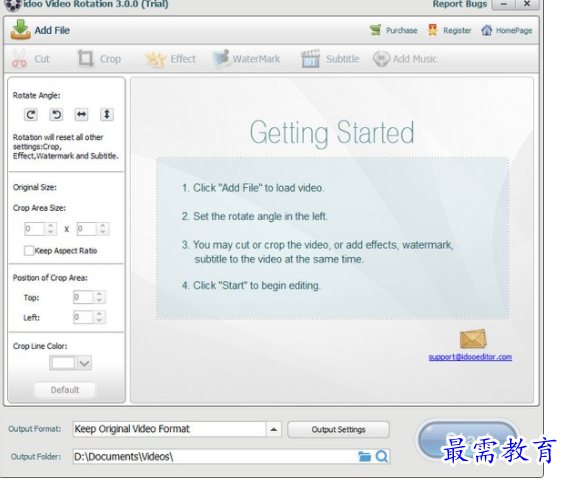Viewport: 565px width, 482px height.
Task: Expand Output Format dropdown arrow
Action: coord(274,429)
